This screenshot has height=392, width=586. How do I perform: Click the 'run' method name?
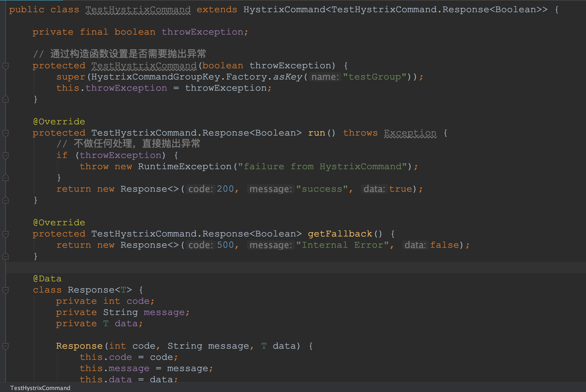click(x=316, y=133)
